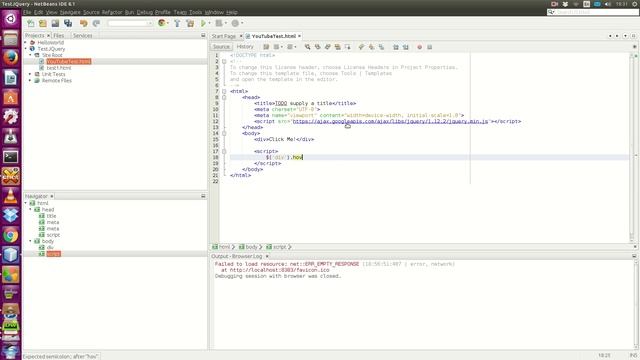Open the Refactor menu
This screenshot has height=360, width=640.
coord(112,12)
